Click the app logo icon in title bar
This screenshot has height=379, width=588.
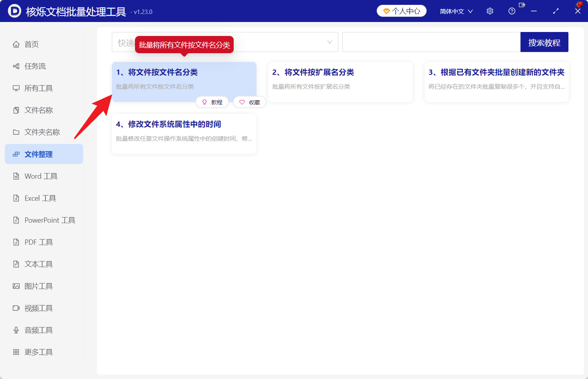(x=14, y=11)
